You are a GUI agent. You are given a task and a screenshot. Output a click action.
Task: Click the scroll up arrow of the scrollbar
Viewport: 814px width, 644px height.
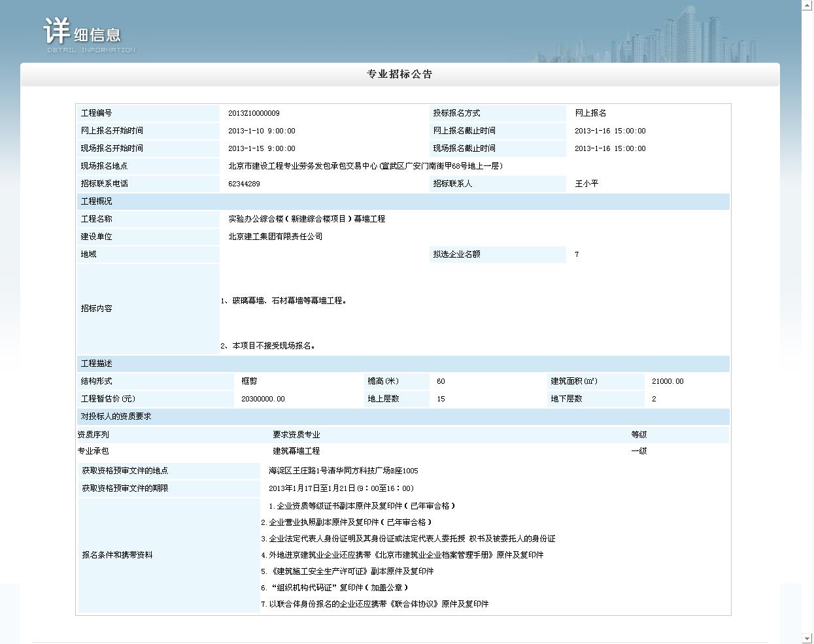[x=807, y=5]
